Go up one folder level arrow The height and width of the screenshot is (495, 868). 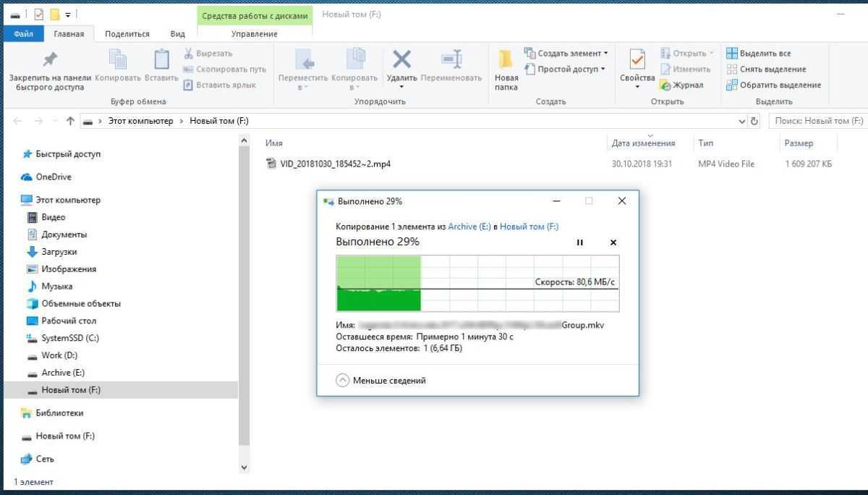tap(70, 122)
